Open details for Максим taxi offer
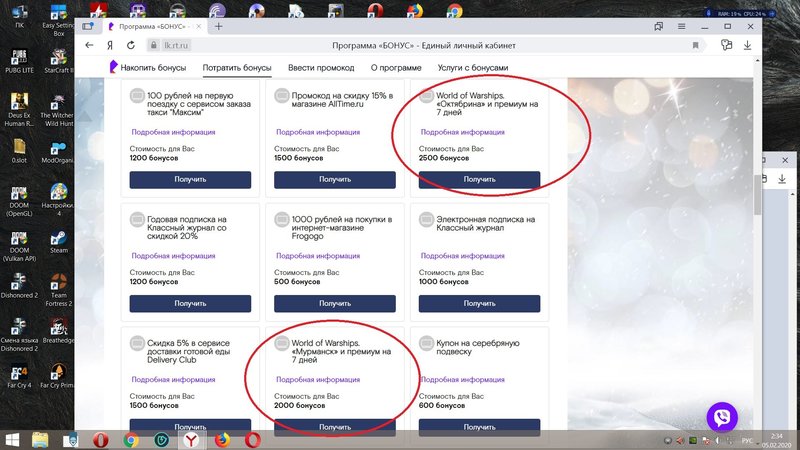 pyautogui.click(x=173, y=132)
